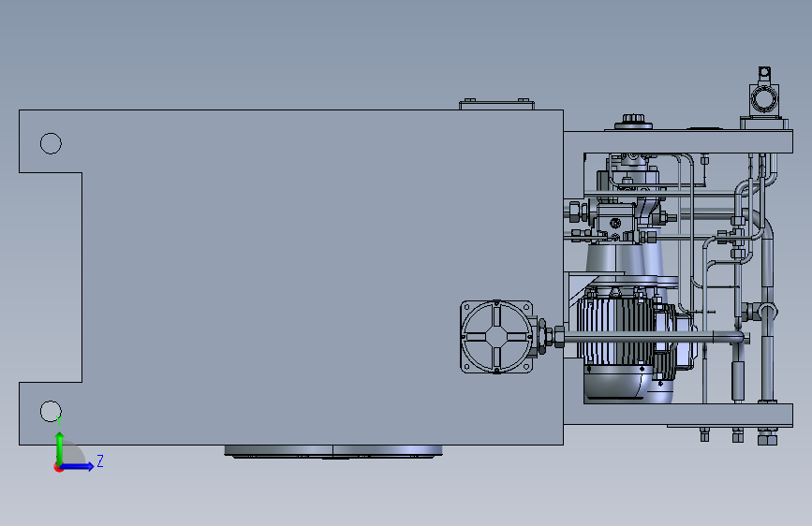The height and width of the screenshot is (526, 812).
Task: Select the small cover plate atop the tank
Action: point(496,105)
